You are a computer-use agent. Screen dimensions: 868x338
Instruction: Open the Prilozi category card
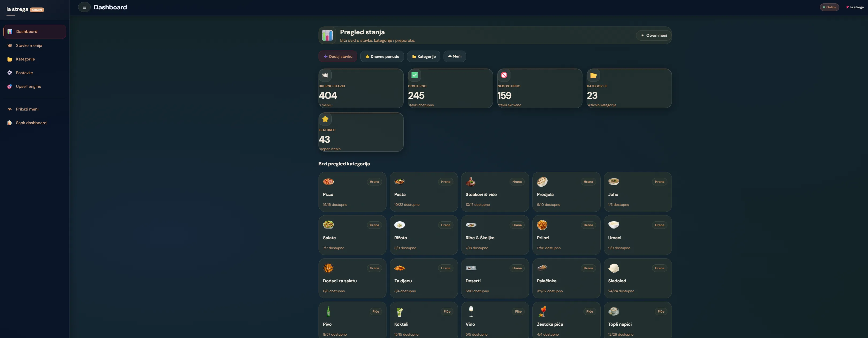pos(566,235)
